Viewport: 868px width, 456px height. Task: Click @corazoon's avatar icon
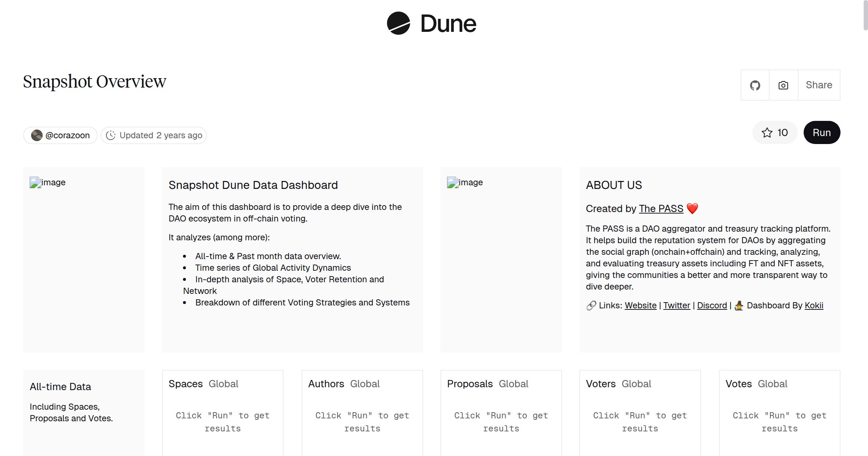click(x=37, y=135)
